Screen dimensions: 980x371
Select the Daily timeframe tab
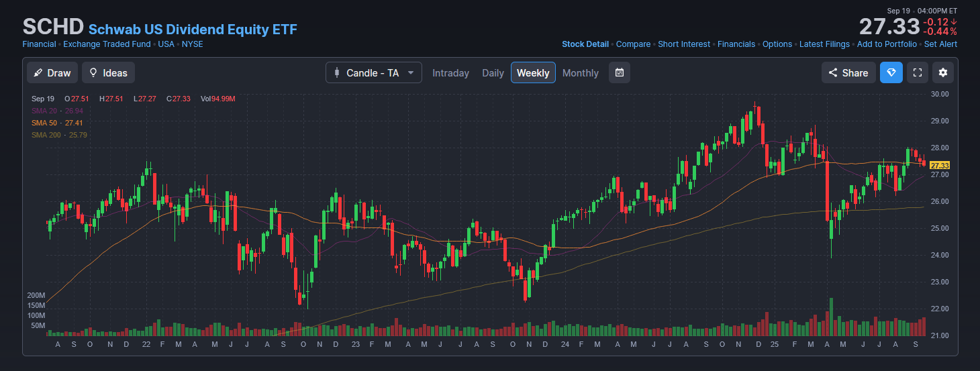(x=493, y=72)
